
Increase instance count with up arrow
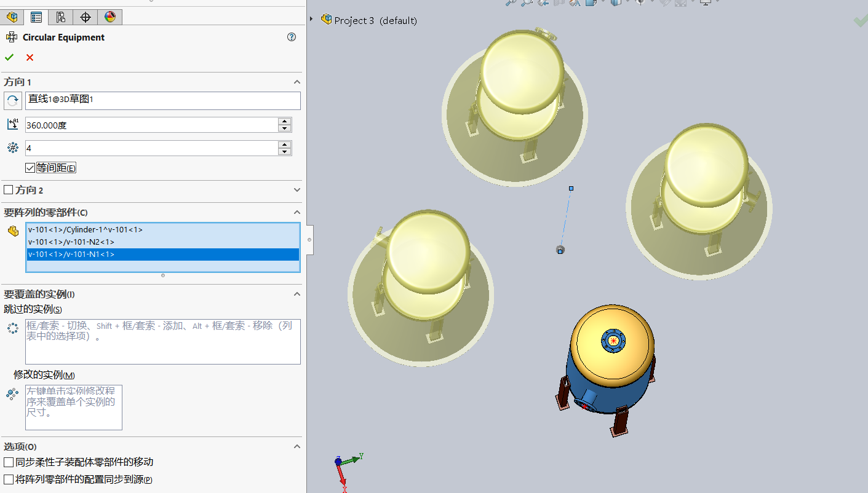click(x=284, y=144)
